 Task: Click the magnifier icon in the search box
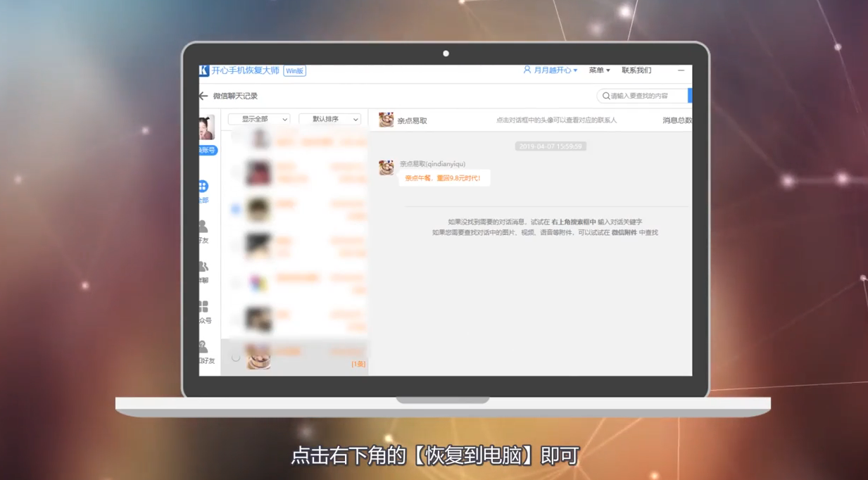(x=606, y=96)
